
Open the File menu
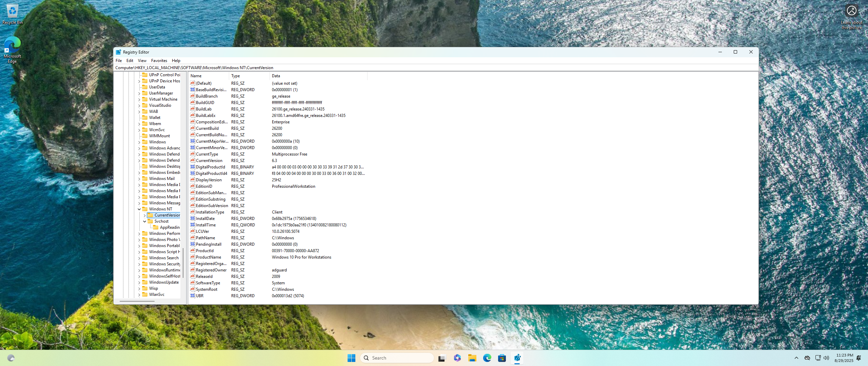[119, 61]
